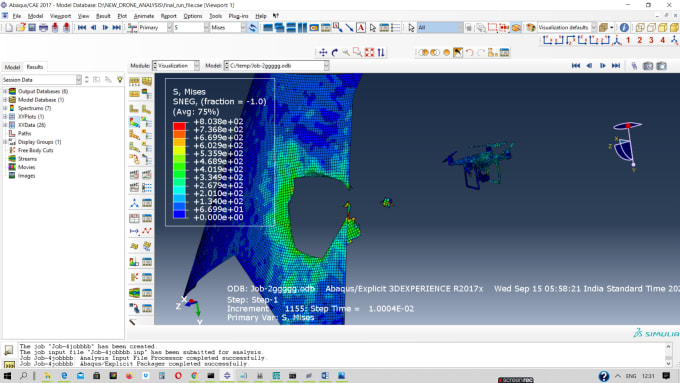Select the Auto-Fit View tool

point(369,52)
